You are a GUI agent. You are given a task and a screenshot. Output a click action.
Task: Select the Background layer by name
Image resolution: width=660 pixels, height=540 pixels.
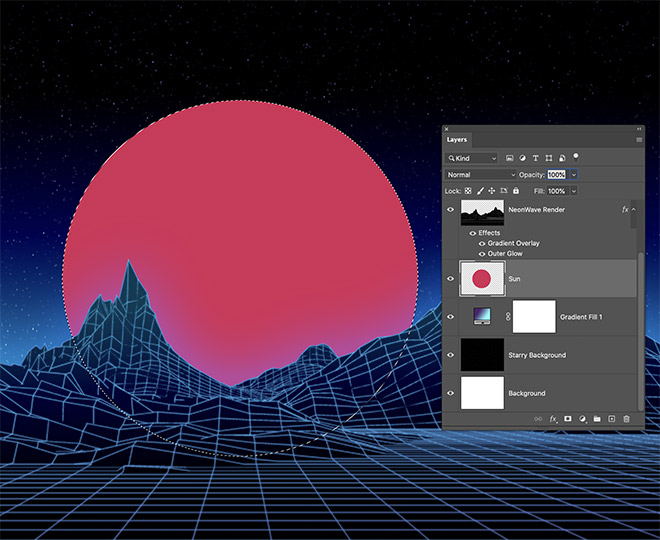(x=526, y=393)
